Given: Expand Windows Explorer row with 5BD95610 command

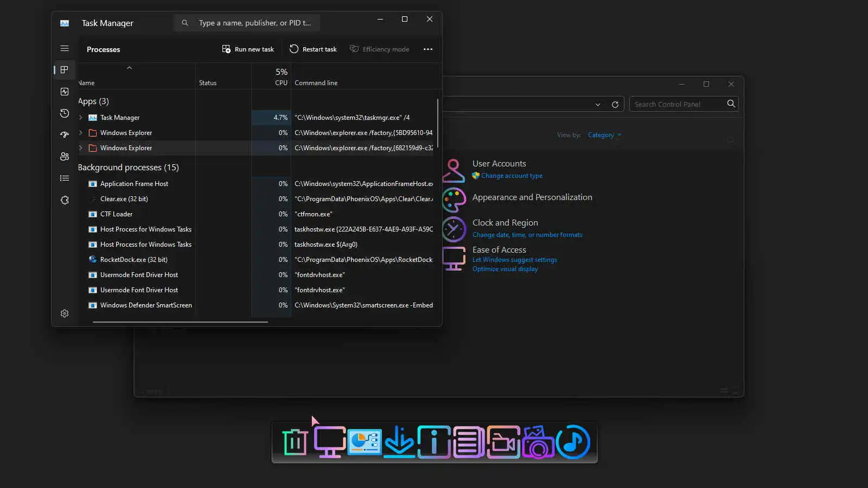Looking at the screenshot, I should (x=81, y=133).
